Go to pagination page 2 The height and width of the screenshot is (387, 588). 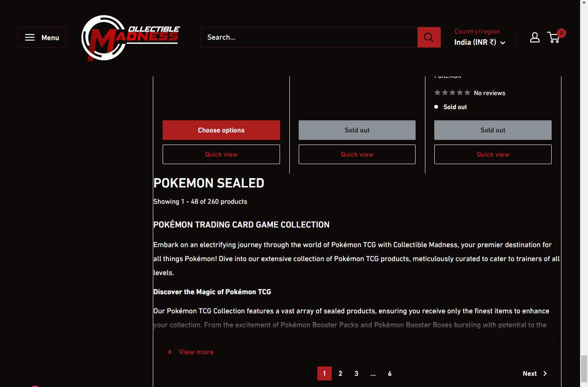[x=341, y=373]
